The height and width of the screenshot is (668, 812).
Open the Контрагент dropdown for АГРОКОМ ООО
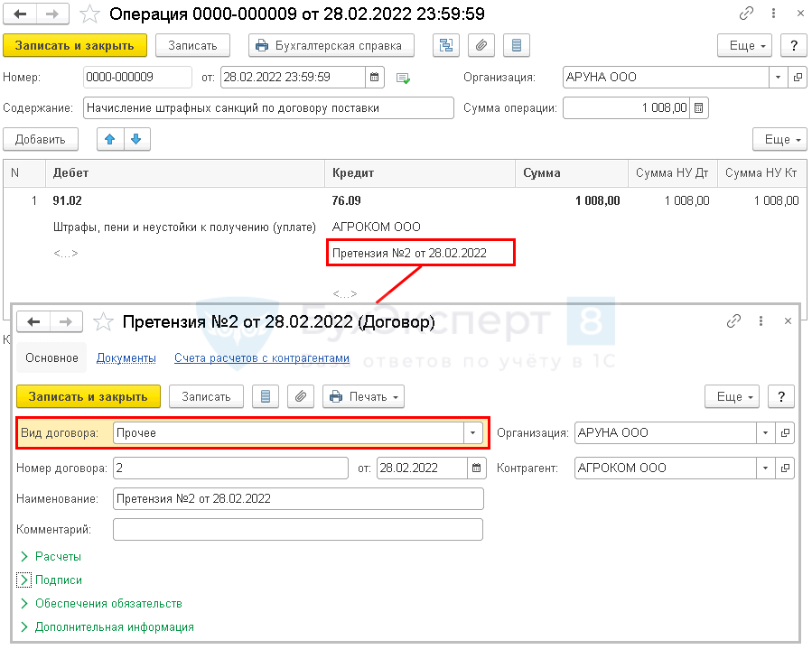pos(764,468)
